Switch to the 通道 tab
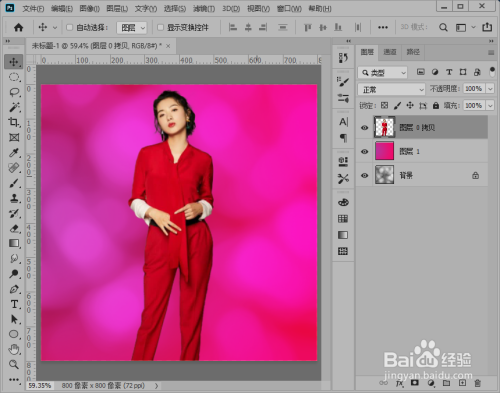The height and width of the screenshot is (393, 500). click(390, 52)
